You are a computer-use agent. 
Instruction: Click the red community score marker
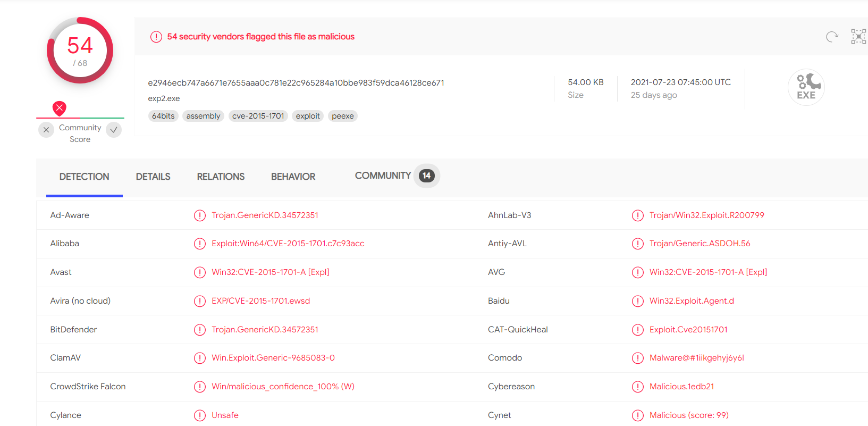[x=60, y=108]
